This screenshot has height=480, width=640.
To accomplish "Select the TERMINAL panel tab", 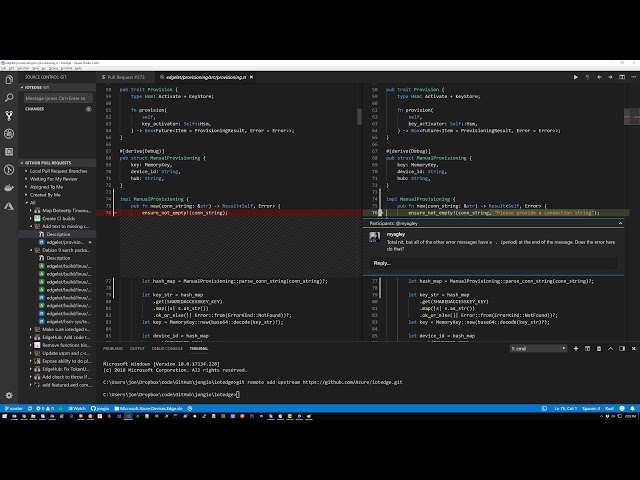I will coord(199,349).
